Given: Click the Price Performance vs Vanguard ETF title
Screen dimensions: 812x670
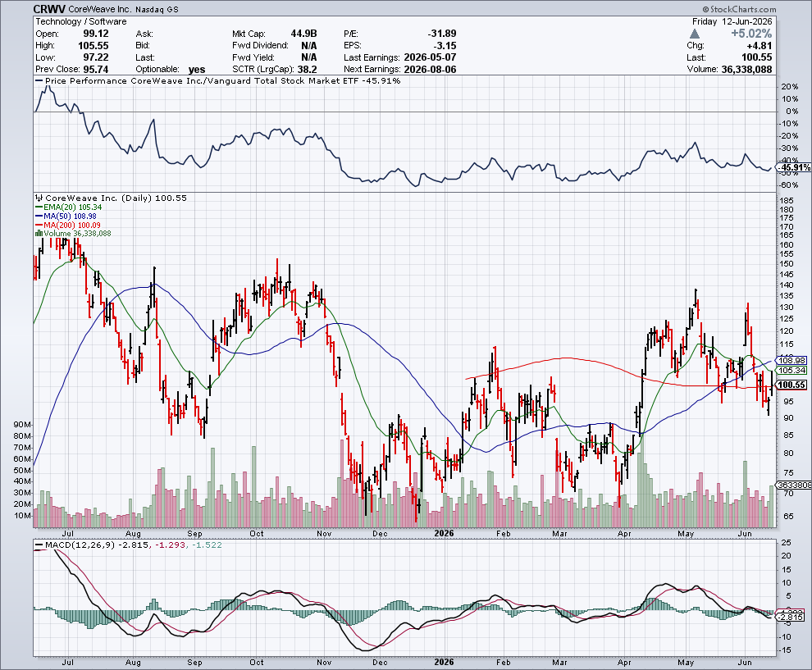Looking at the screenshot, I should tap(222, 80).
